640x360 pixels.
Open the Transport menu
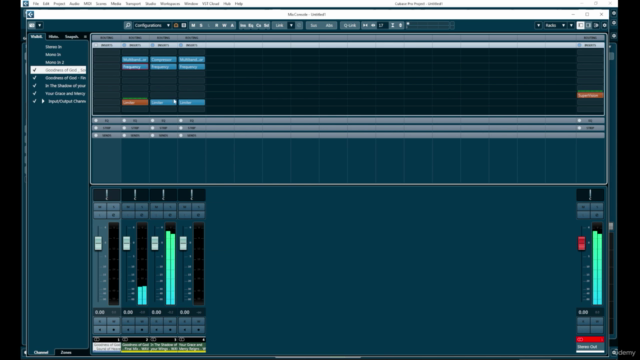[133, 4]
